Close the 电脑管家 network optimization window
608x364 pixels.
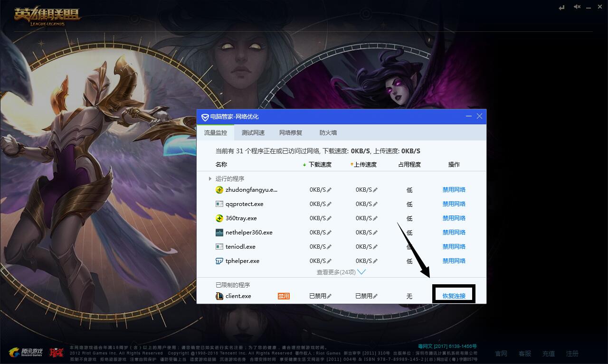point(480,116)
